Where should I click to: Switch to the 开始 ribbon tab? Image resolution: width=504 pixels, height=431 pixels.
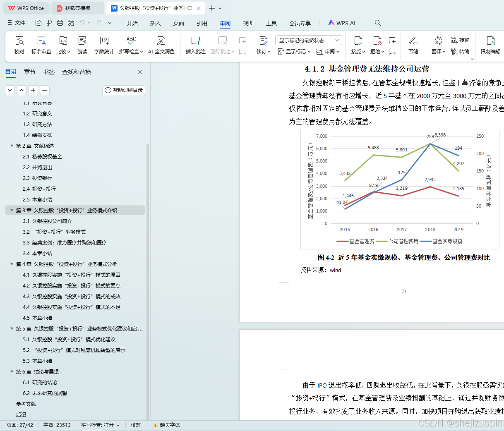pyautogui.click(x=132, y=23)
